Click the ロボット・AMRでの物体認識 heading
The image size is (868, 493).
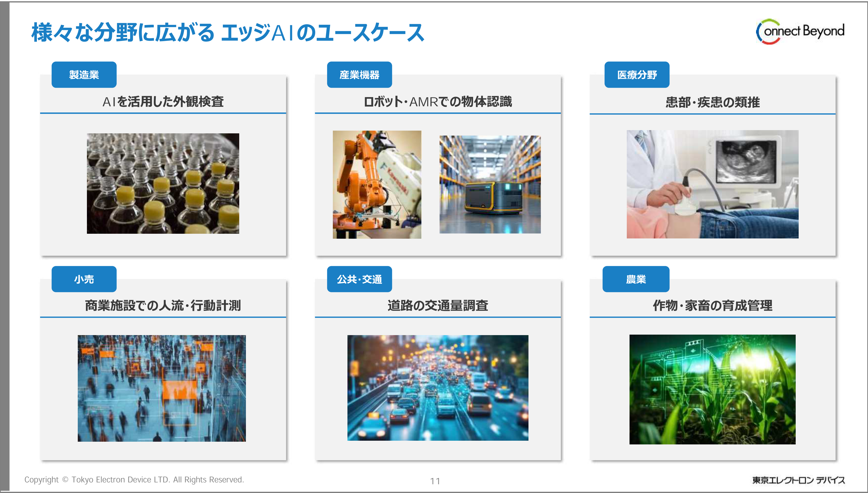[438, 102]
